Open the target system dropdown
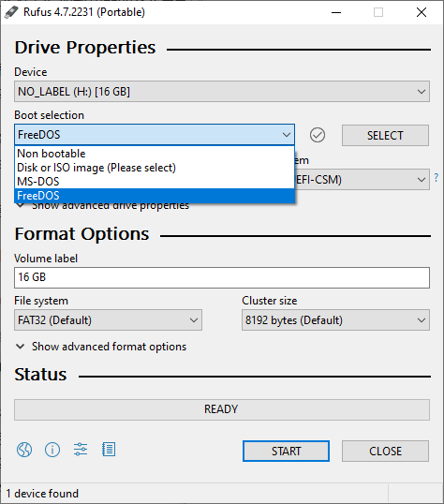 362,179
